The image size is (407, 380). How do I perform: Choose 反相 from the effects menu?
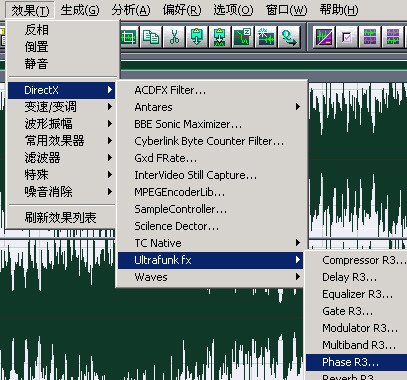(62, 30)
